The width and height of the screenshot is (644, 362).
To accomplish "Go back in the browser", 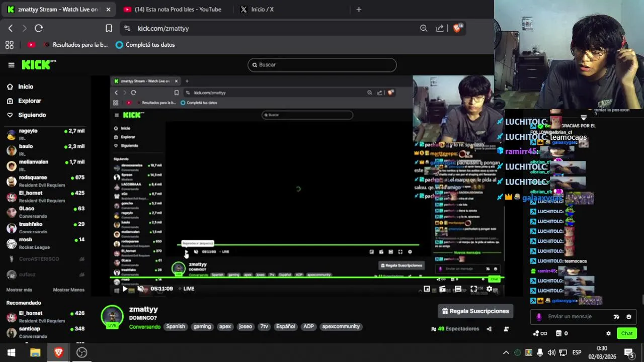I will pos(11,29).
